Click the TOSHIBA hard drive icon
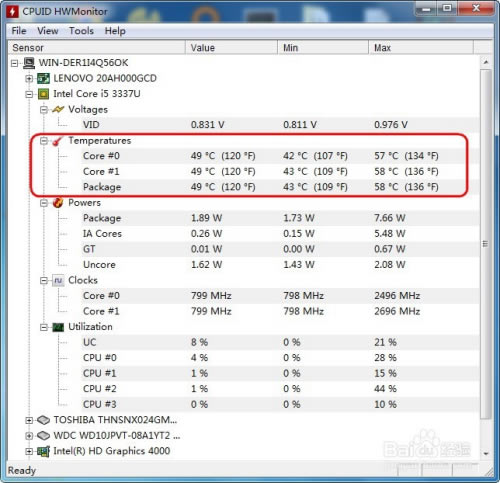 43,420
